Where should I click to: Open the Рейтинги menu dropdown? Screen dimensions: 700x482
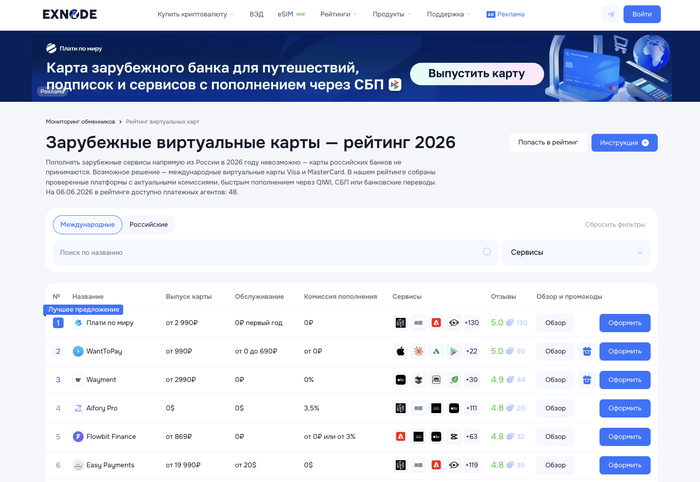click(x=338, y=14)
